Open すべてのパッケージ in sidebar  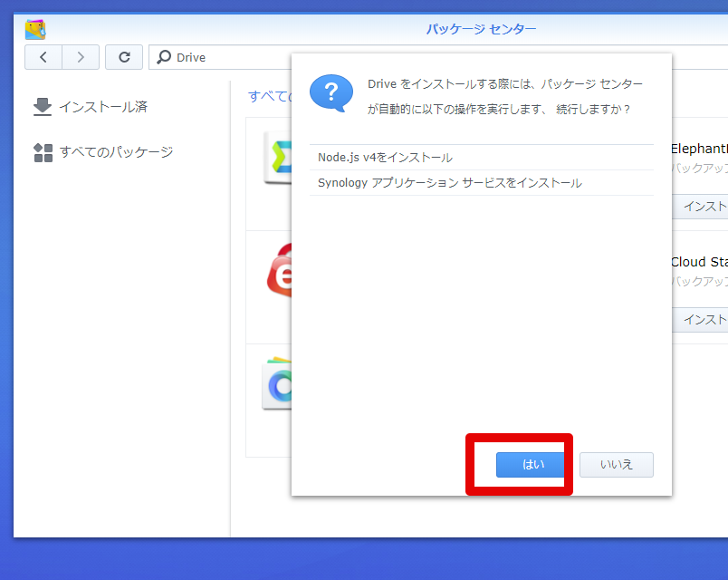click(x=103, y=152)
